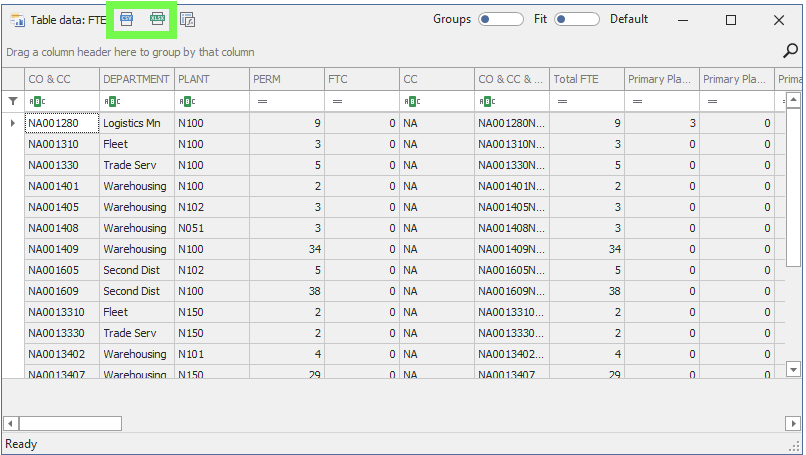Toggle the Fit switch
The image size is (806, 455).
click(x=576, y=19)
